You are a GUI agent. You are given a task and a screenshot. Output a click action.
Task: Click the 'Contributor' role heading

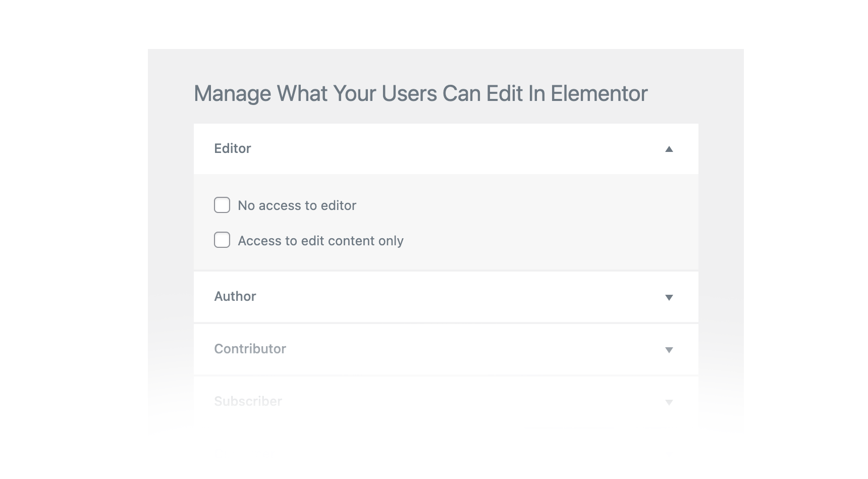pos(250,349)
